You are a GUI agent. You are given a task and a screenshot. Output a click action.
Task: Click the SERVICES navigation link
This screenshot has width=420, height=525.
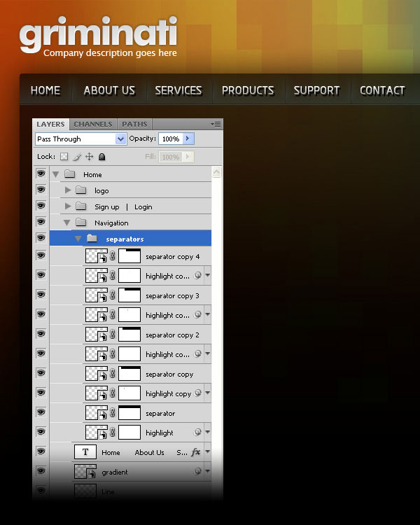(178, 90)
